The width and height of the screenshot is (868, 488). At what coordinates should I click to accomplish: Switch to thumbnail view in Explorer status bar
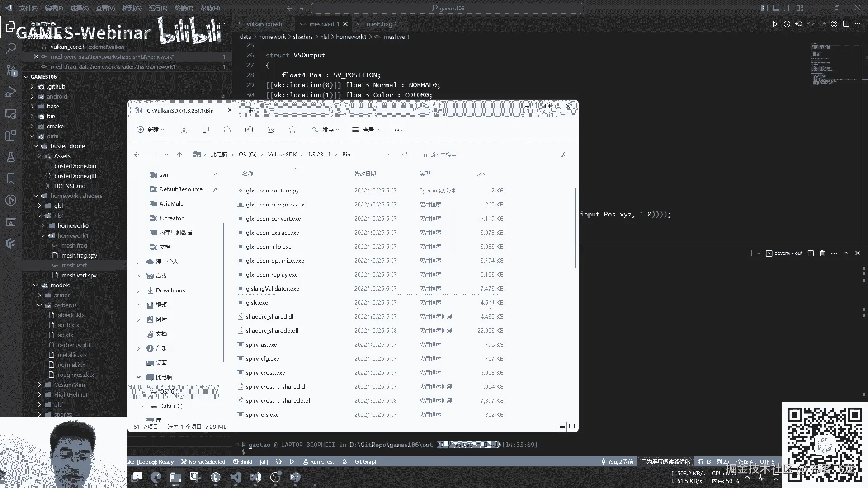coord(572,427)
